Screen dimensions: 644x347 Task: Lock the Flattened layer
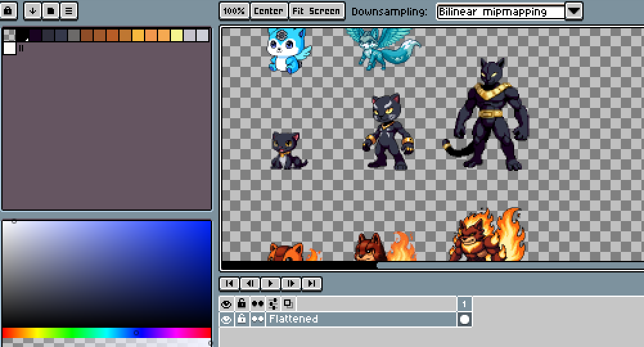click(242, 319)
